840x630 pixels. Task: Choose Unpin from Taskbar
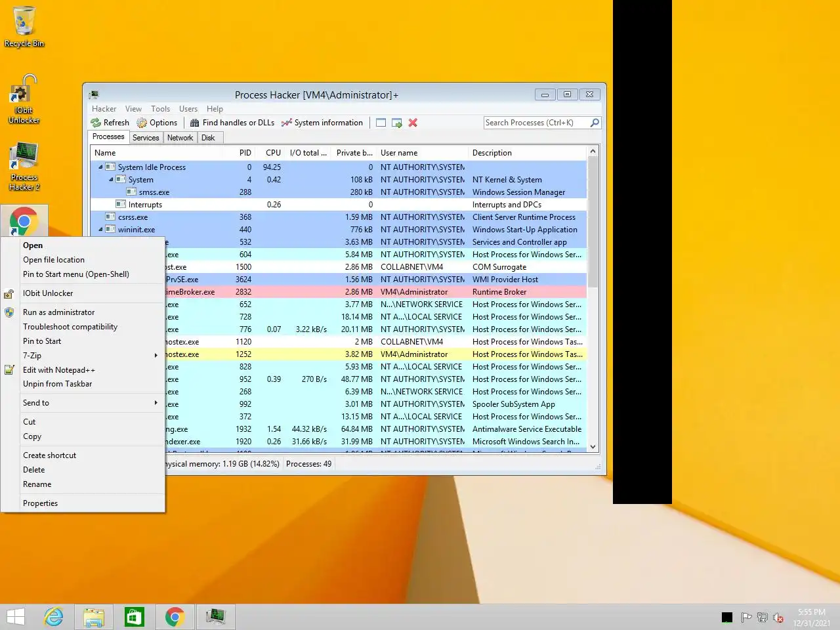pos(83,384)
